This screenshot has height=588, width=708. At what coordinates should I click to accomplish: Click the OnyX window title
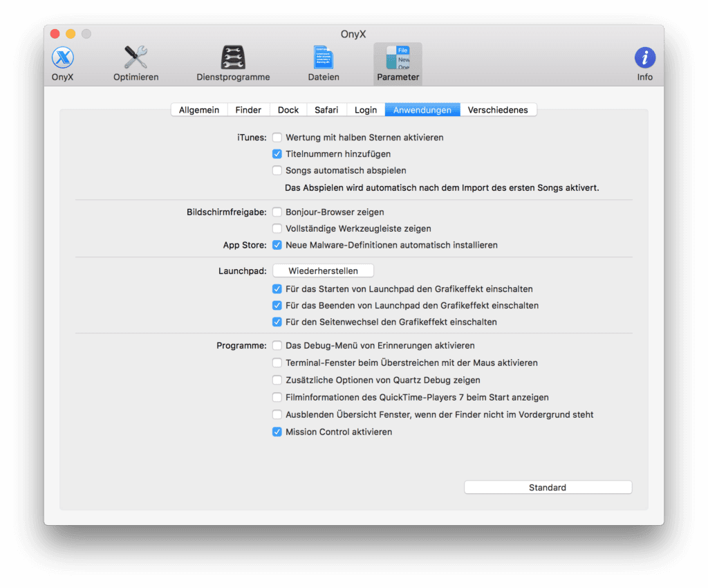(353, 35)
